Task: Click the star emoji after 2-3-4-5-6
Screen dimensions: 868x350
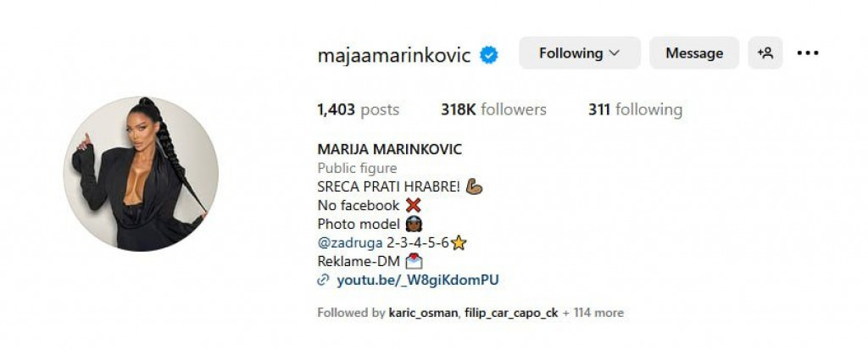Action: [459, 242]
